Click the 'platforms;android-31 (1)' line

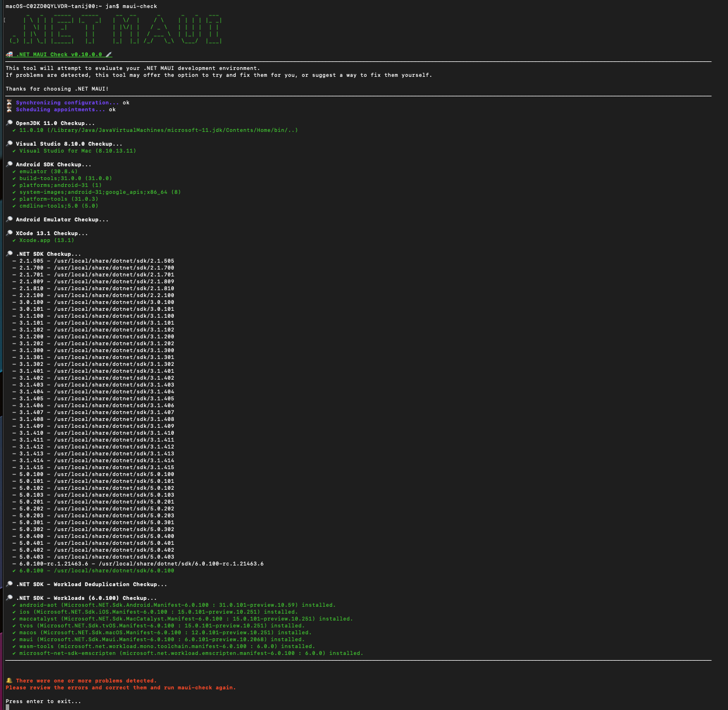(61, 185)
